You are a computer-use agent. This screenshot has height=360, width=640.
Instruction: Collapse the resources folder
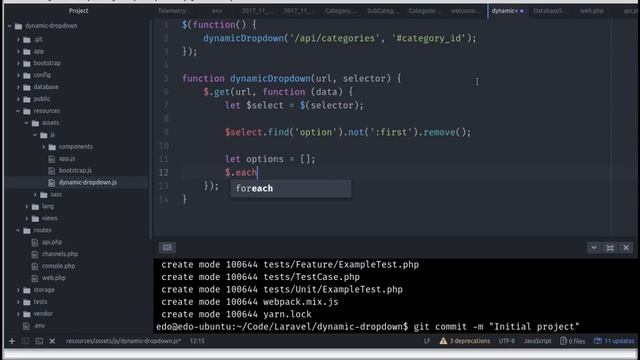click(18, 111)
